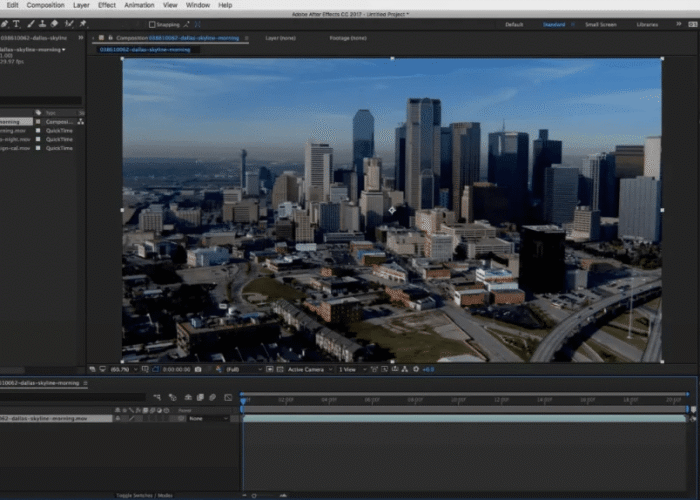Screen dimensions: 700x500
Task: Select the Pen tool in the toolbar
Action: [4, 24]
